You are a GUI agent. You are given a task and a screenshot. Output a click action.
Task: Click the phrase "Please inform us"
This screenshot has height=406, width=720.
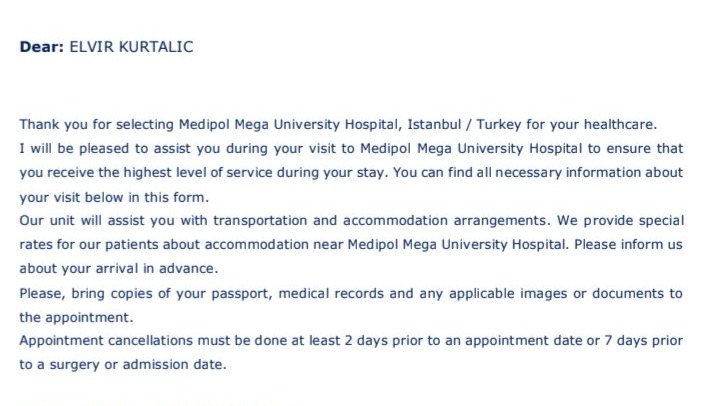(628, 244)
